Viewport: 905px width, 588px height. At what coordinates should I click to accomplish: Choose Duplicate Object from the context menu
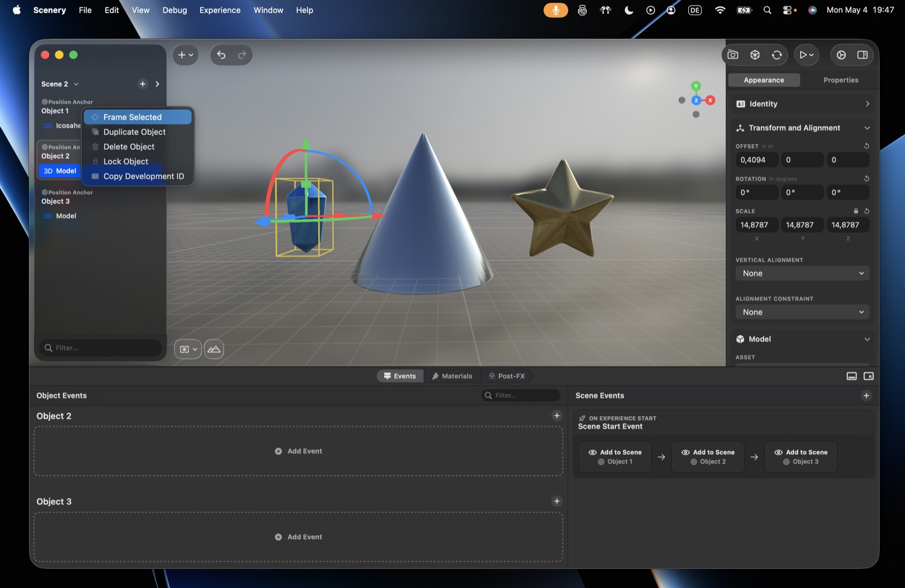tap(137, 132)
